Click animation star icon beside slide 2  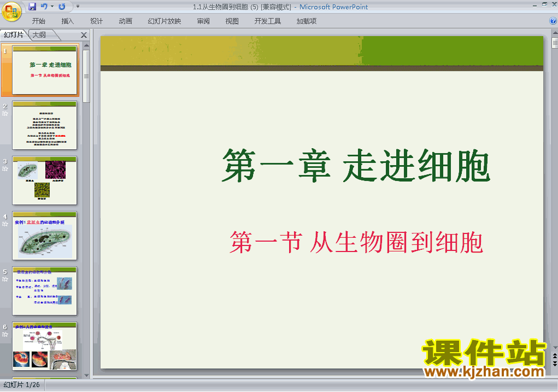5,114
